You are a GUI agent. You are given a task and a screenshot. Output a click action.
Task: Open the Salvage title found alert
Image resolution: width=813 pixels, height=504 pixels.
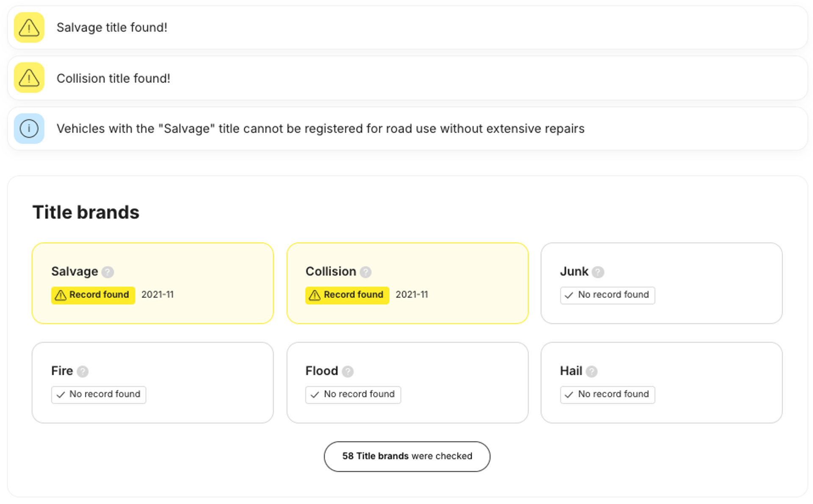tap(112, 28)
